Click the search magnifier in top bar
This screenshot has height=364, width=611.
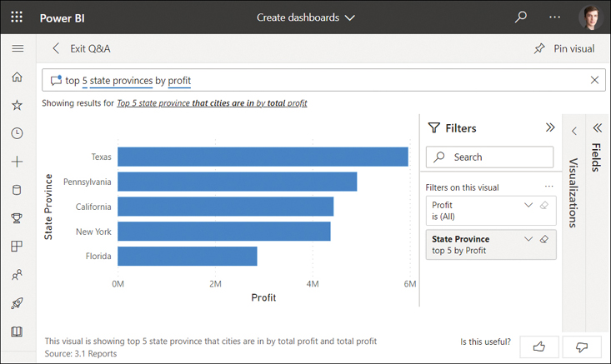(521, 17)
